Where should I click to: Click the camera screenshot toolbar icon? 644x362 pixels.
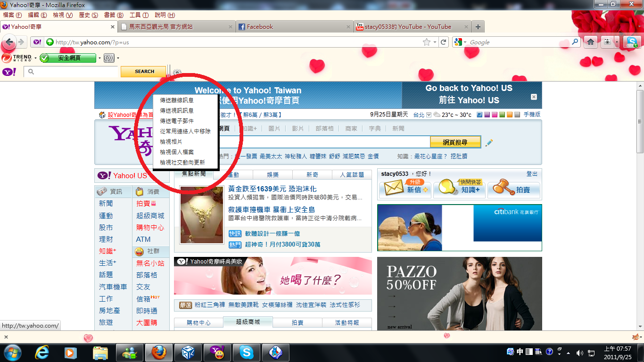point(607,42)
